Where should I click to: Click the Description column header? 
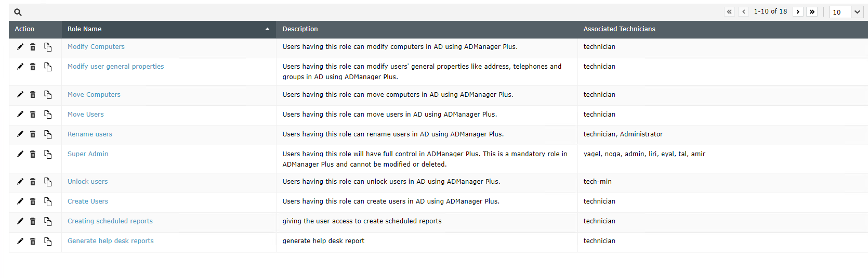(x=300, y=29)
